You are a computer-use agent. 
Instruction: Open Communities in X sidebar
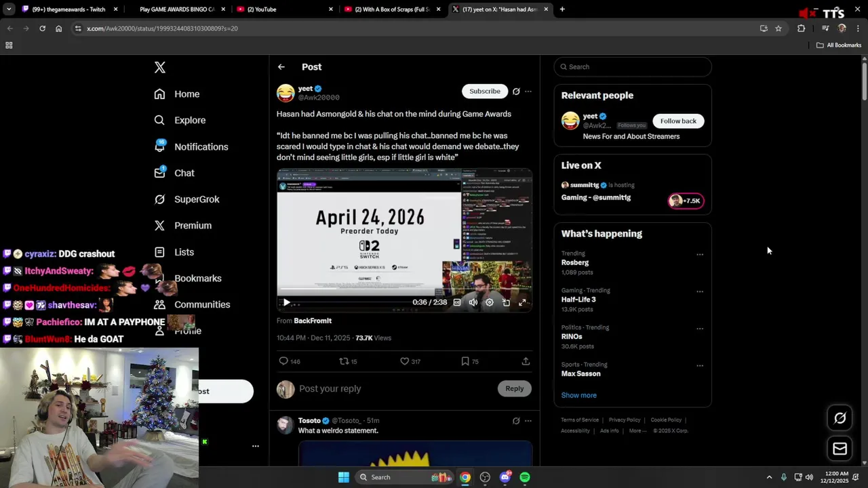click(x=192, y=304)
